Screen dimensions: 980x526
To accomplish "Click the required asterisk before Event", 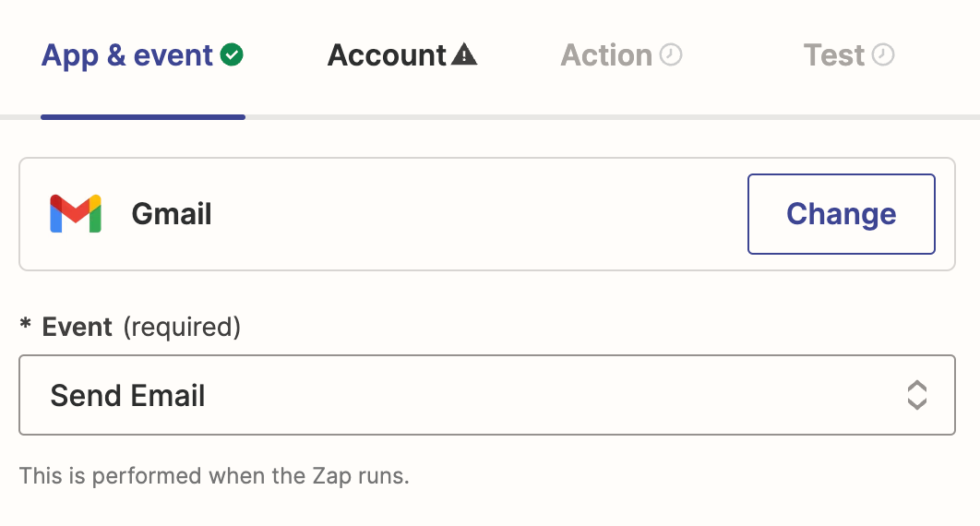I will (x=26, y=327).
